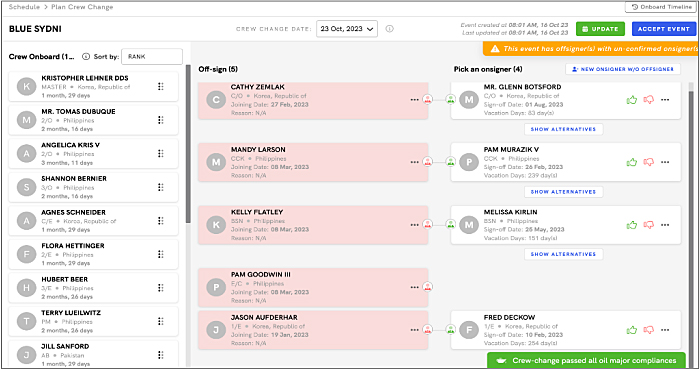Click Plan Crew Change breadcrumb
This screenshot has width=700, height=369.
82,7
